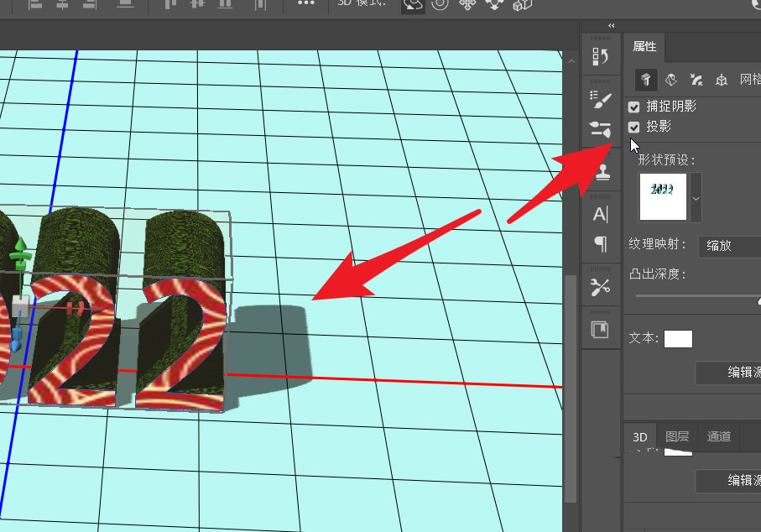Open the Character panel icon
The height and width of the screenshot is (532, 761).
tap(601, 214)
